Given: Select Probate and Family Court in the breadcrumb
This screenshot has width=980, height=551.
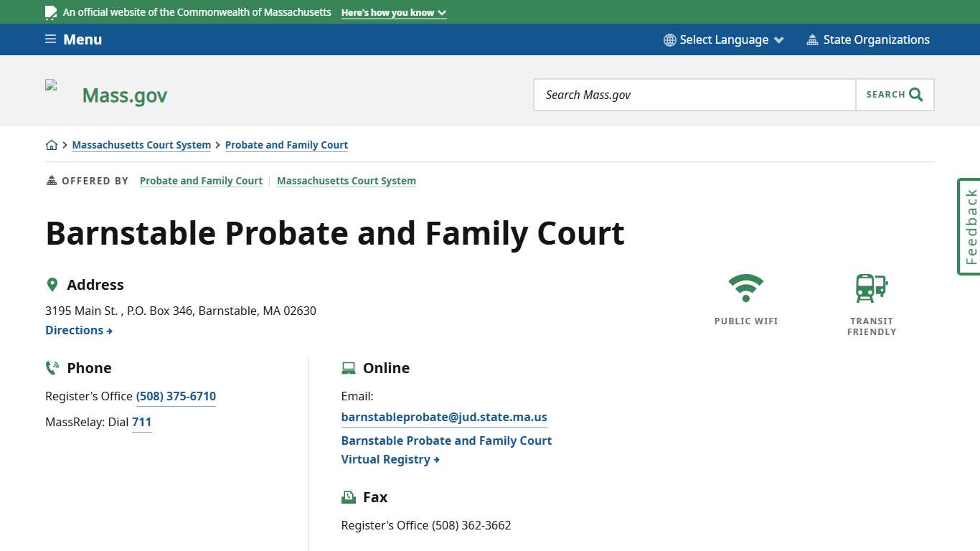Looking at the screenshot, I should (x=286, y=145).
